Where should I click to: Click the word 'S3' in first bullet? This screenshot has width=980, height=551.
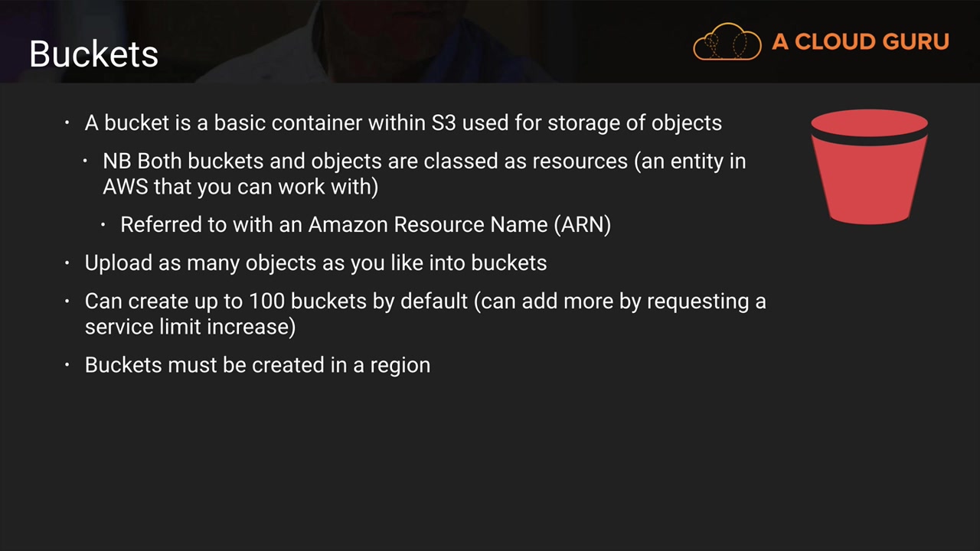point(443,122)
